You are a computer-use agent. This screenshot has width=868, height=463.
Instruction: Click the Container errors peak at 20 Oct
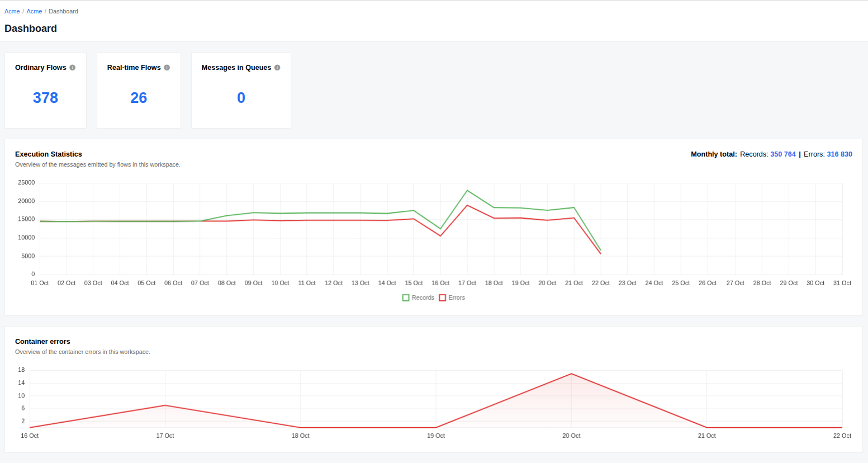571,374
